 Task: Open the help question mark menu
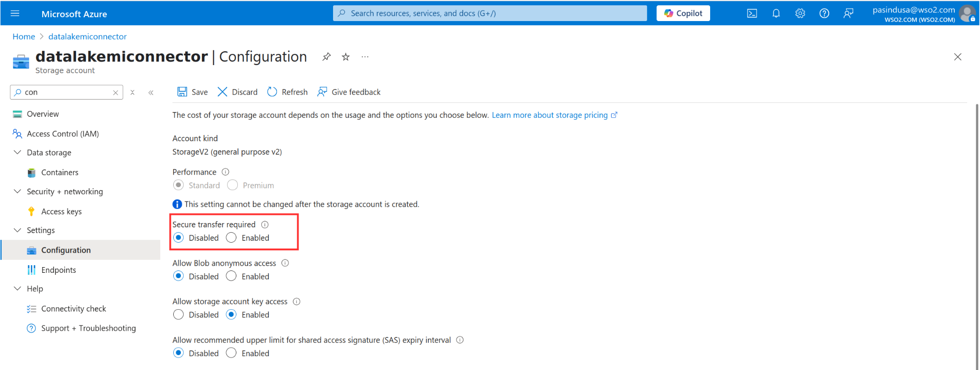(824, 13)
